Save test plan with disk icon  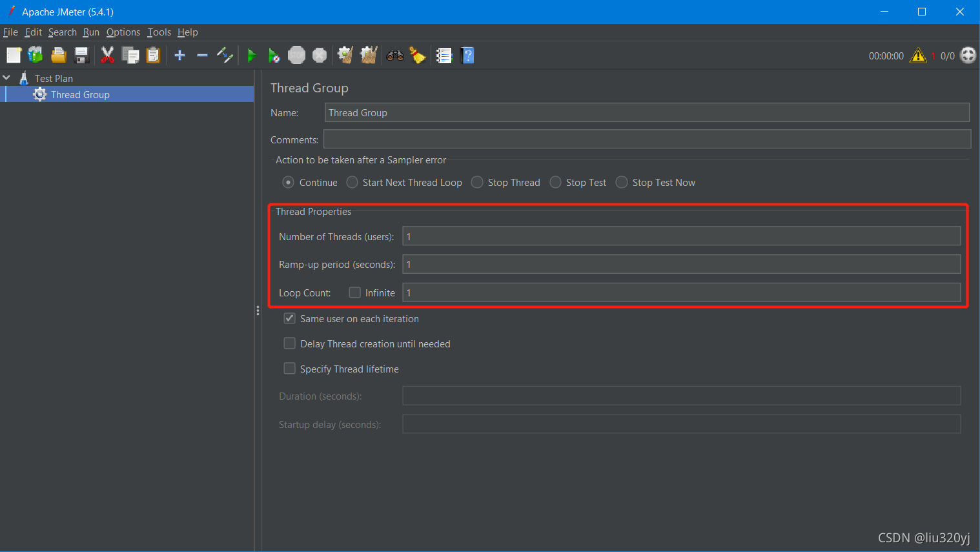click(x=81, y=56)
